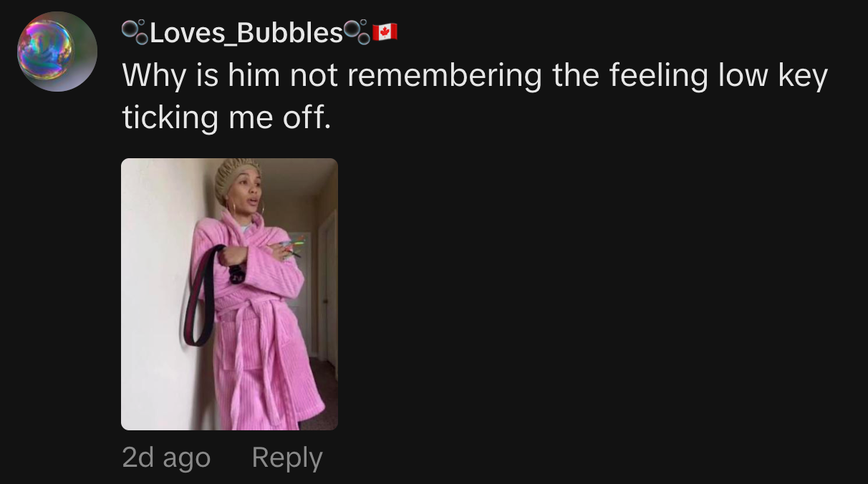Click the text 'ticking me off.'
This screenshot has height=484, width=868.
tap(227, 117)
